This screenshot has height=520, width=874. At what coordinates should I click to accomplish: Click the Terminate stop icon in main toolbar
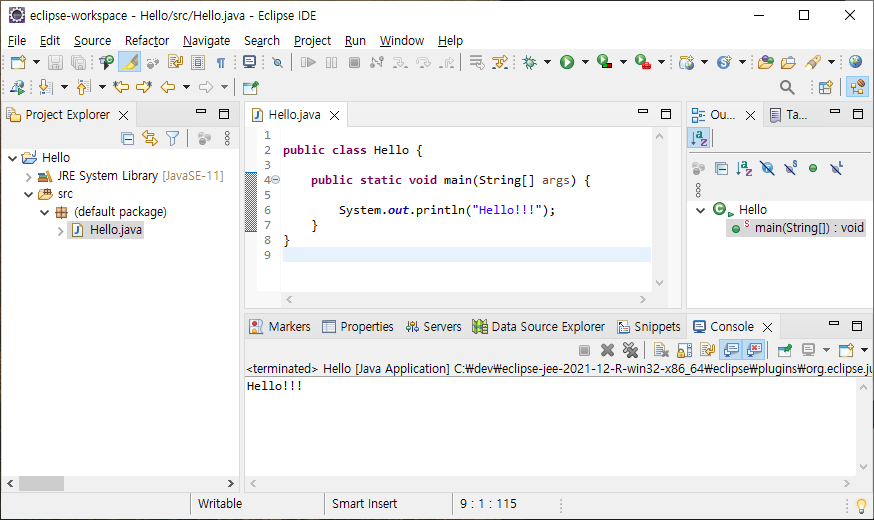click(354, 62)
